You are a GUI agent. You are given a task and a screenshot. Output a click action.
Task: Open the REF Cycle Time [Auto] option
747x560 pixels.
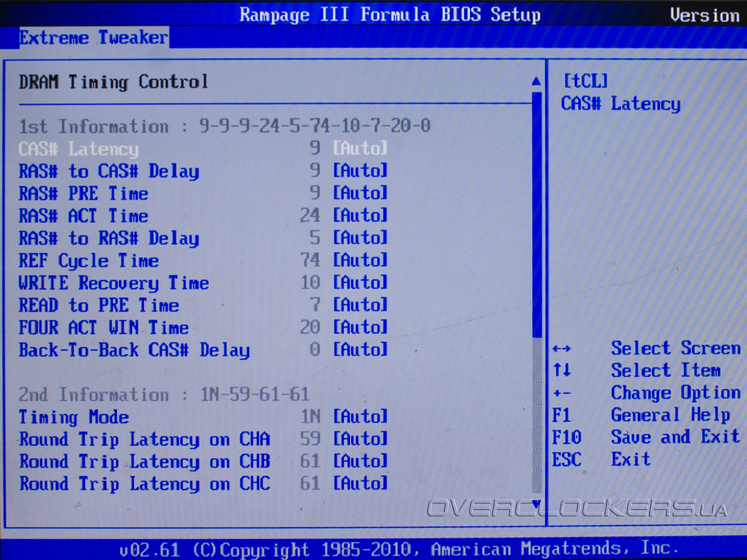[x=360, y=260]
